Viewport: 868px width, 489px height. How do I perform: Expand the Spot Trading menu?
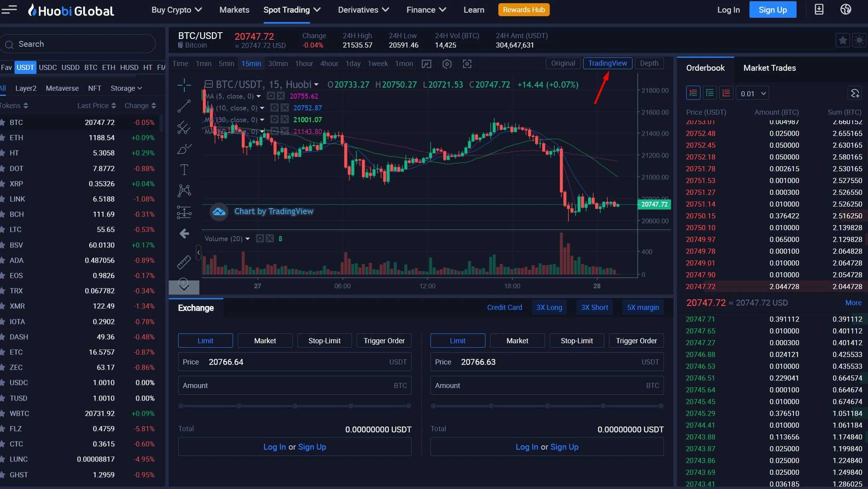click(292, 10)
